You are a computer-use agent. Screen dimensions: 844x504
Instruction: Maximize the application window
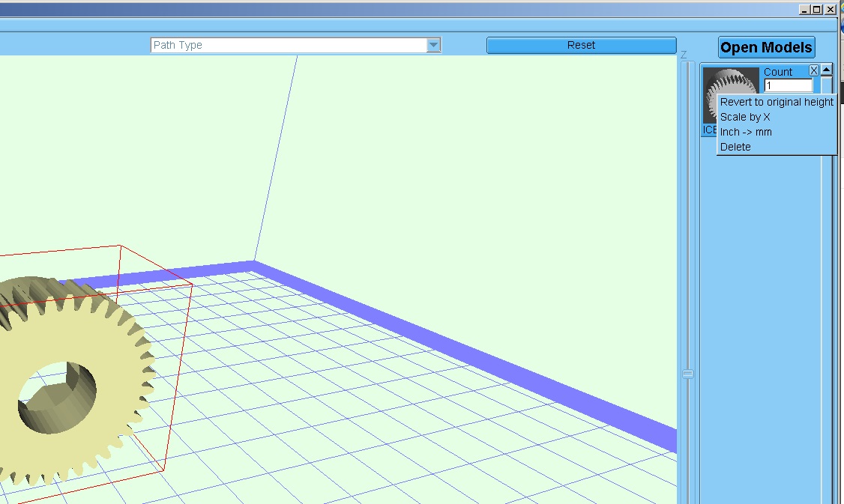(x=817, y=10)
